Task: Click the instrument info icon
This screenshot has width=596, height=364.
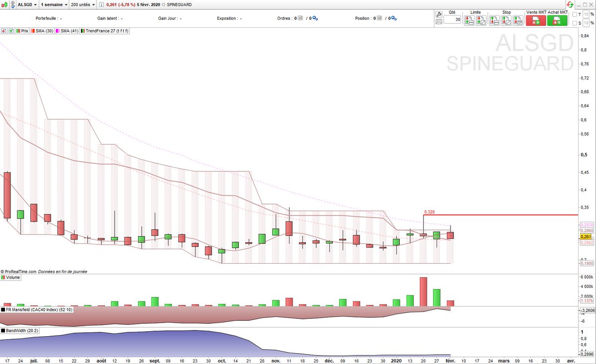Action: point(101,4)
